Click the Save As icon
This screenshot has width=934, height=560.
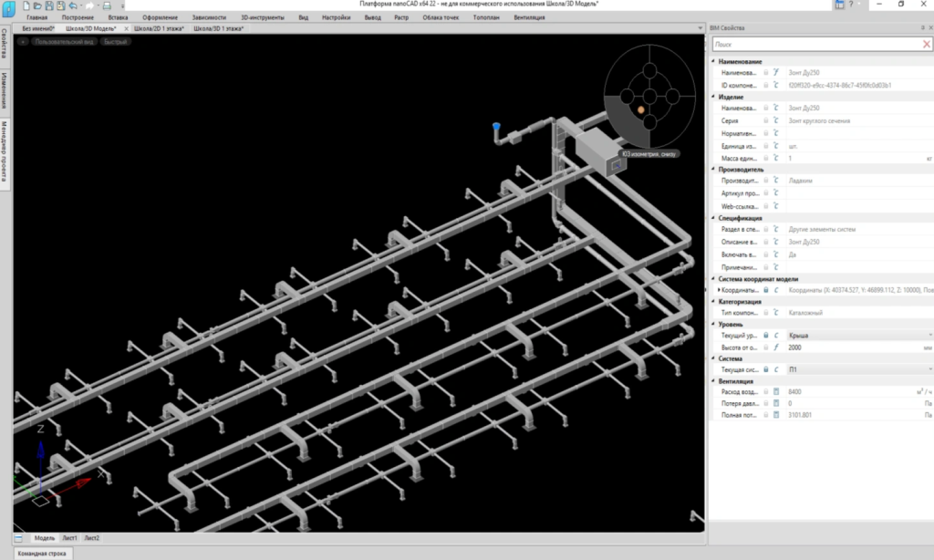pos(60,5)
